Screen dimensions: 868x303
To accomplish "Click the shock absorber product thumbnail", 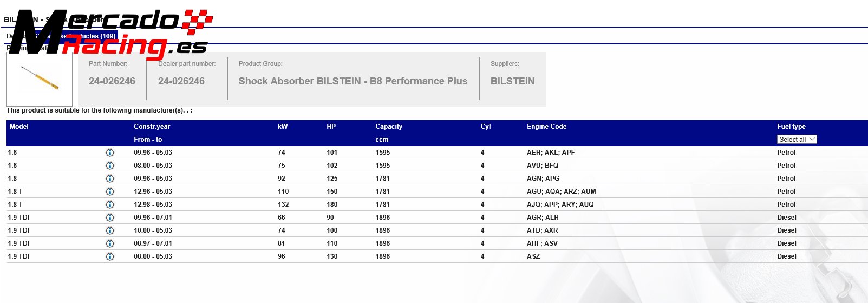I will coord(40,79).
